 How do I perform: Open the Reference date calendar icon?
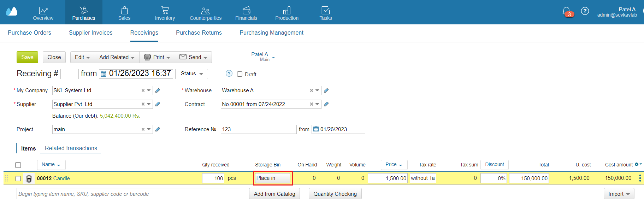316,129
